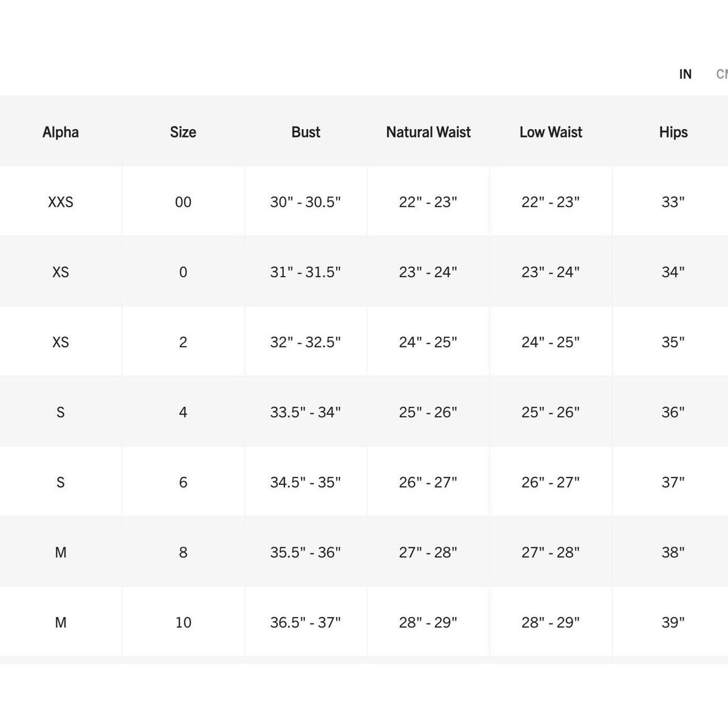The image size is (728, 728).
Task: Select the Bust column header
Action: pyautogui.click(x=306, y=132)
